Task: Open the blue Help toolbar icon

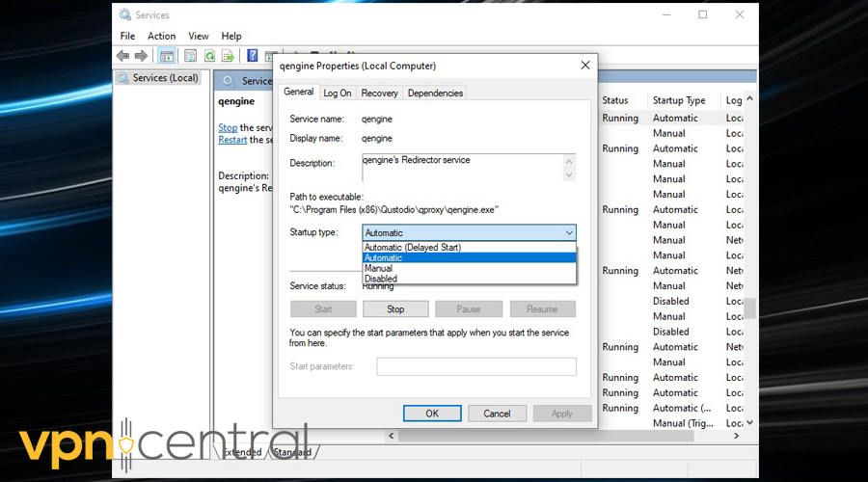Action: tap(252, 55)
